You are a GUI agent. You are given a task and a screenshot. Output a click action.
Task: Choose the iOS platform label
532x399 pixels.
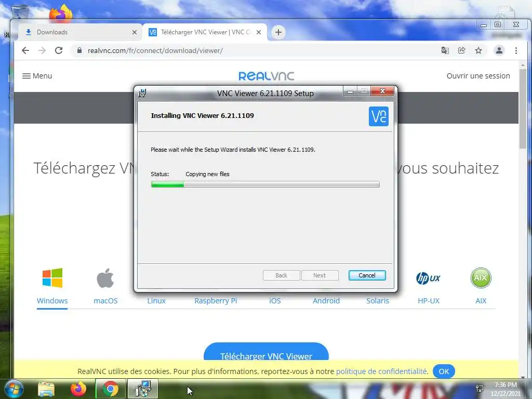click(275, 301)
